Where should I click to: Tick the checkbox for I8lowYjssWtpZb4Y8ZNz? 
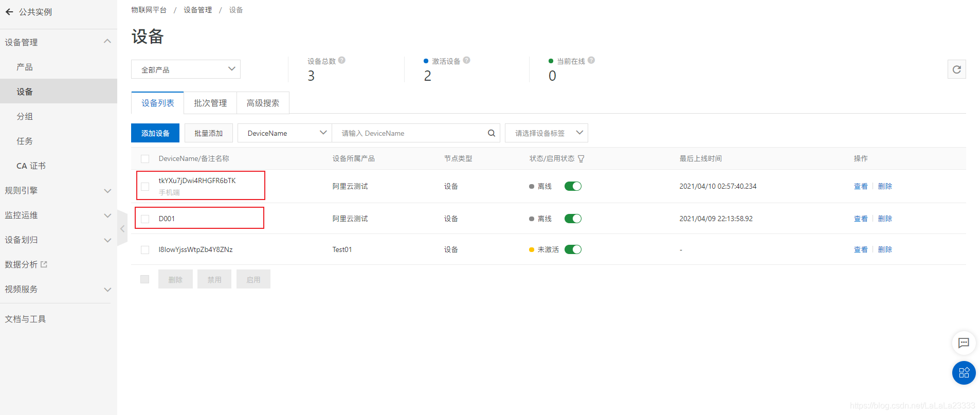(145, 250)
